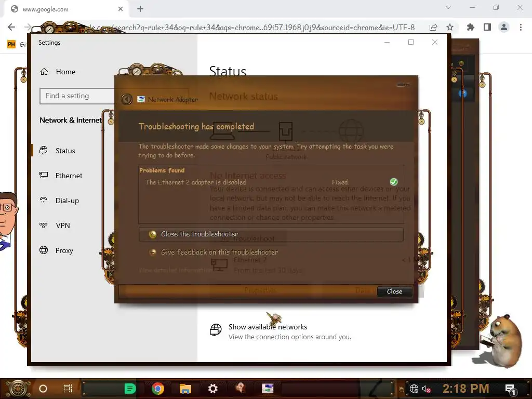532x399 pixels.
Task: Open Chrome extensions puzzle icon
Action: [x=471, y=27]
